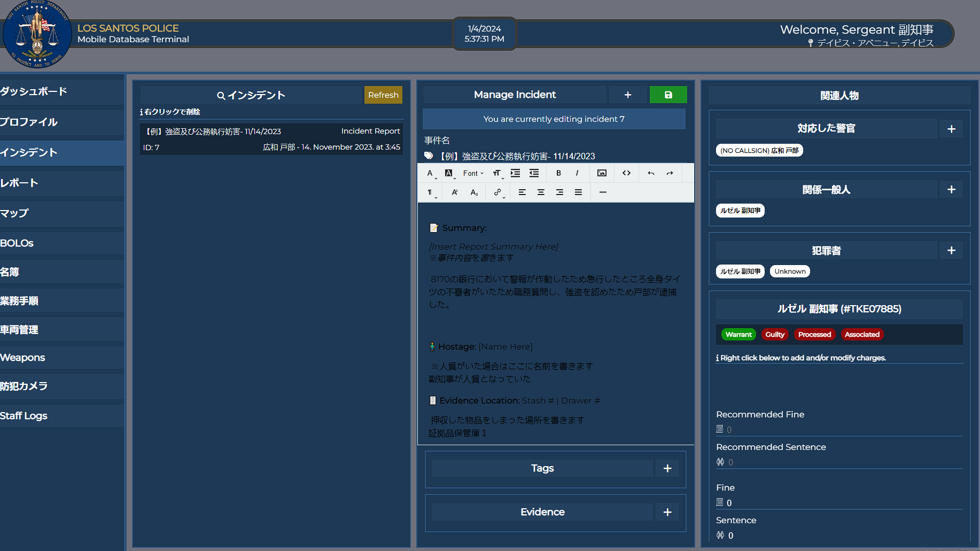Viewport: 980px width, 551px height.
Task: Open the Font family dropdown
Action: pos(472,173)
